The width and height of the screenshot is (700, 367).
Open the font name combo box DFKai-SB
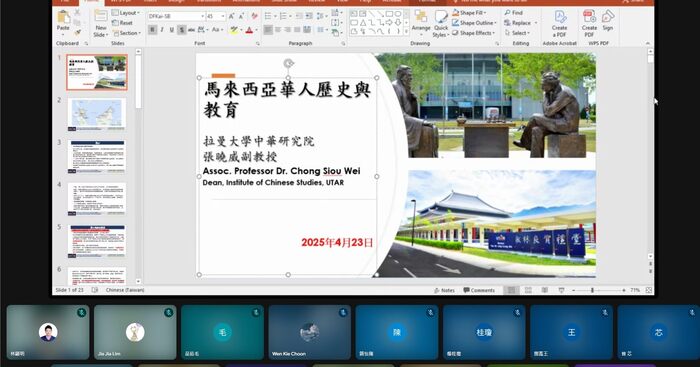coord(176,16)
